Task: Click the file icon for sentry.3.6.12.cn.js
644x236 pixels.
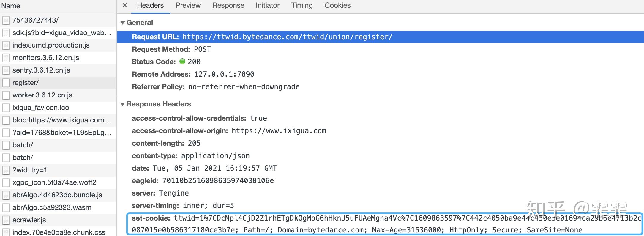Action: [6, 70]
